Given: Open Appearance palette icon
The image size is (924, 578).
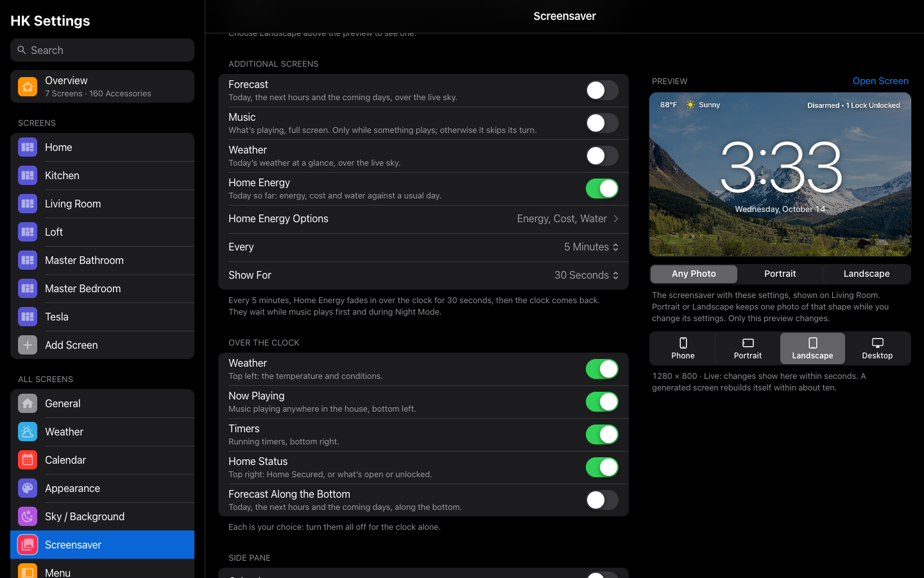Looking at the screenshot, I should [28, 488].
